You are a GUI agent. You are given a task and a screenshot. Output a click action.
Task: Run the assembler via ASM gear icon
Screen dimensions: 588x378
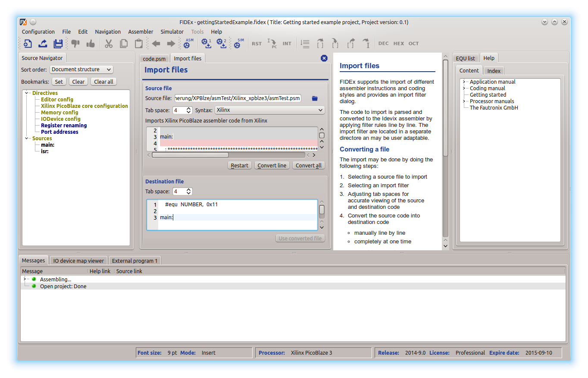pyautogui.click(x=188, y=43)
